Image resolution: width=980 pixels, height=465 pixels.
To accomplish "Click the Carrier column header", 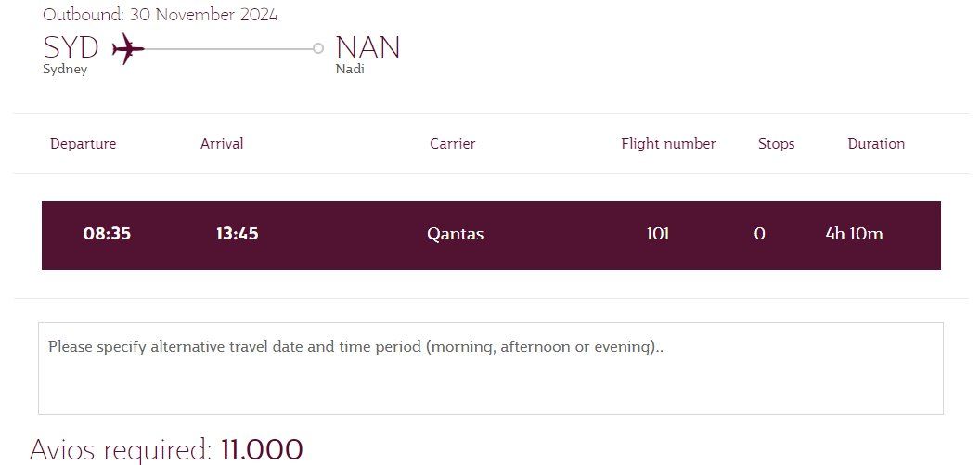I will pyautogui.click(x=453, y=144).
